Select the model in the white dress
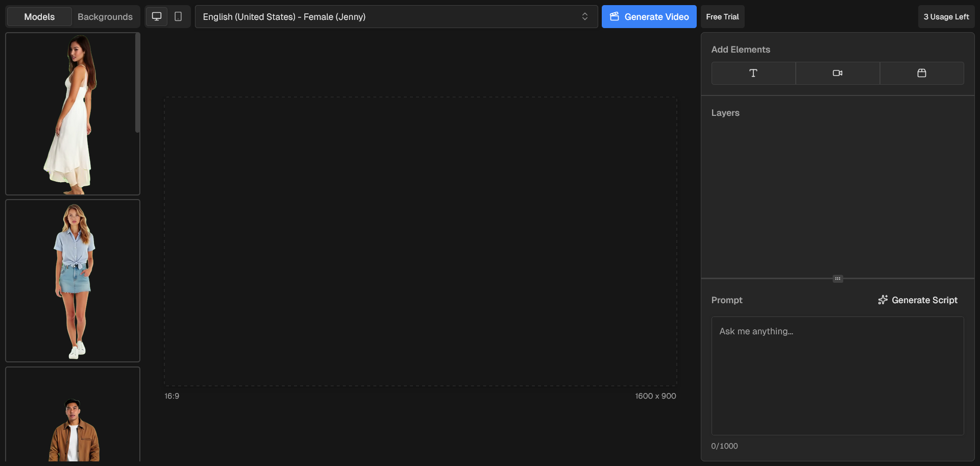The image size is (980, 466). coord(72,113)
